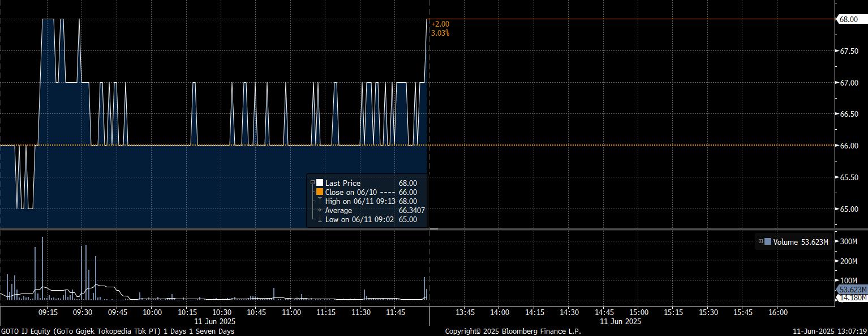The image size is (868, 336).
Task: Click the 10:00 time axis label
Action: 152,312
